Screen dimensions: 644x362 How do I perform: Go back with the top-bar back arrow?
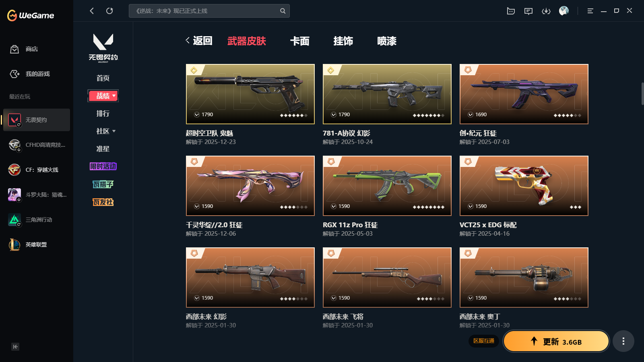click(92, 11)
